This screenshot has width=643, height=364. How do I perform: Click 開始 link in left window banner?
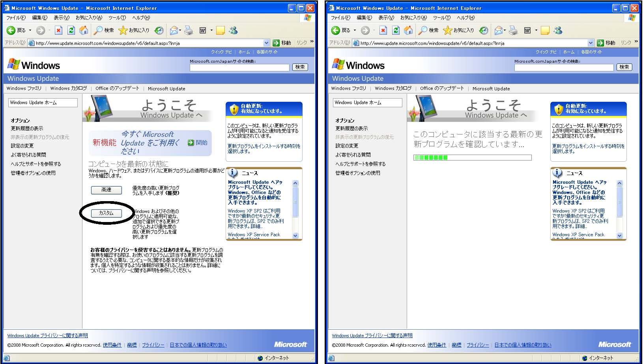tap(198, 143)
